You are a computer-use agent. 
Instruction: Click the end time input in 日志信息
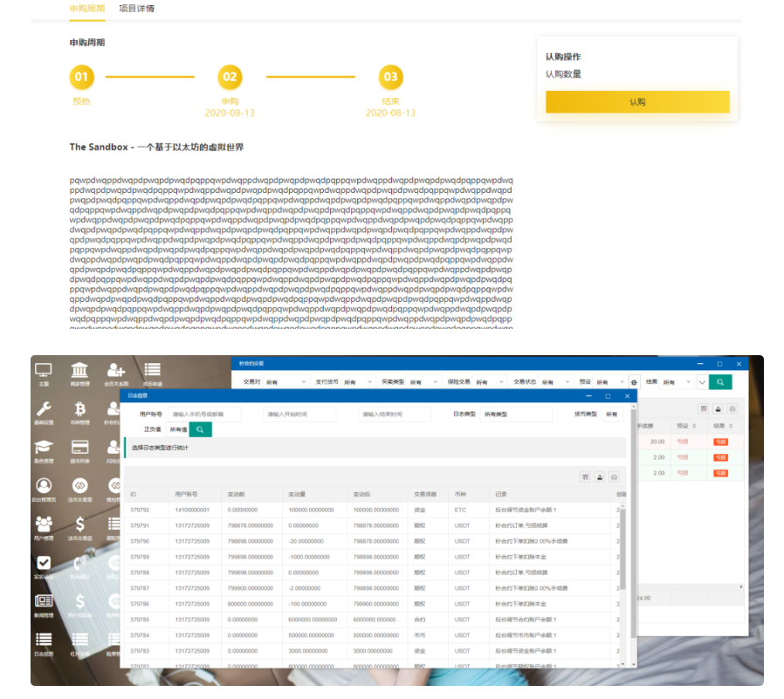(395, 415)
